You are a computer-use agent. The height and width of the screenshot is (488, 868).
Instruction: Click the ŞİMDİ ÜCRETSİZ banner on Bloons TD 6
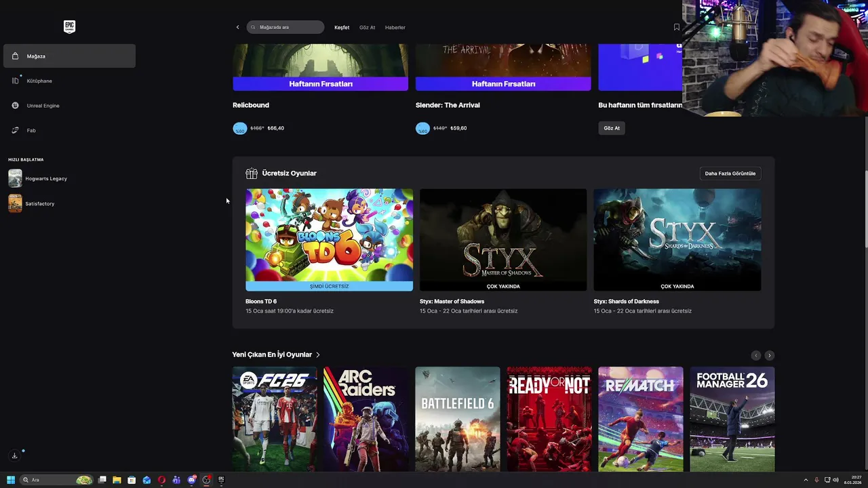(329, 286)
